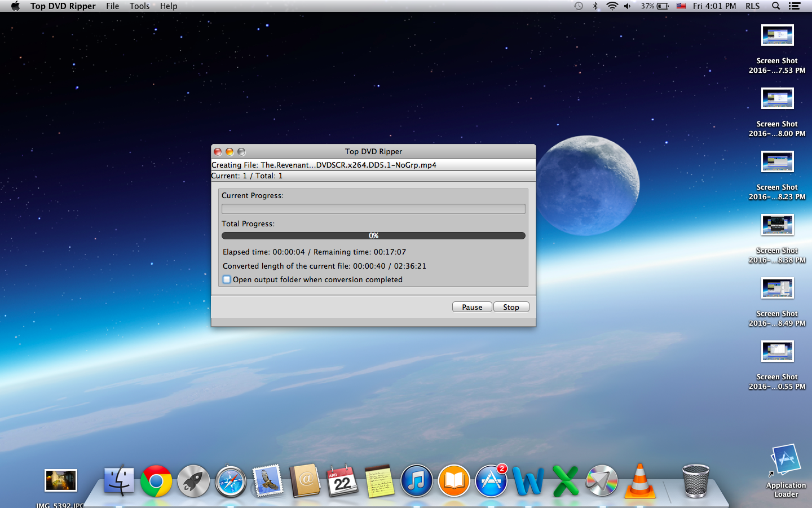
Task: Click the Total Progress bar at 0%
Action: [x=373, y=235]
